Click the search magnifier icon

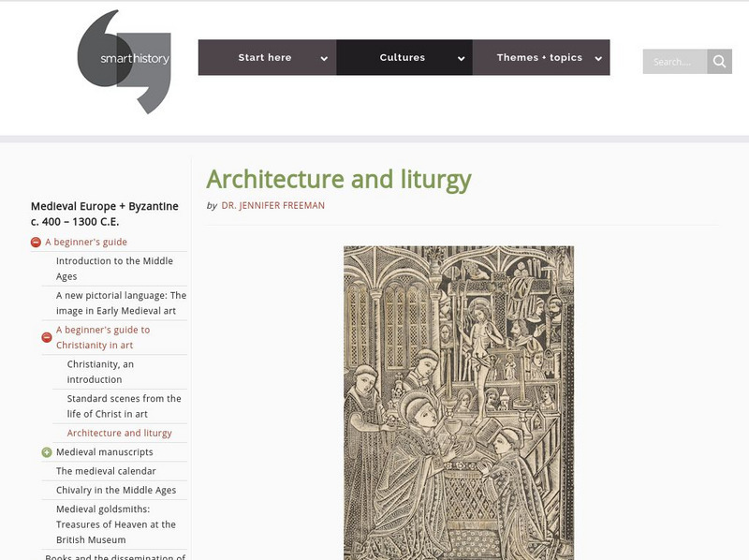[719, 61]
